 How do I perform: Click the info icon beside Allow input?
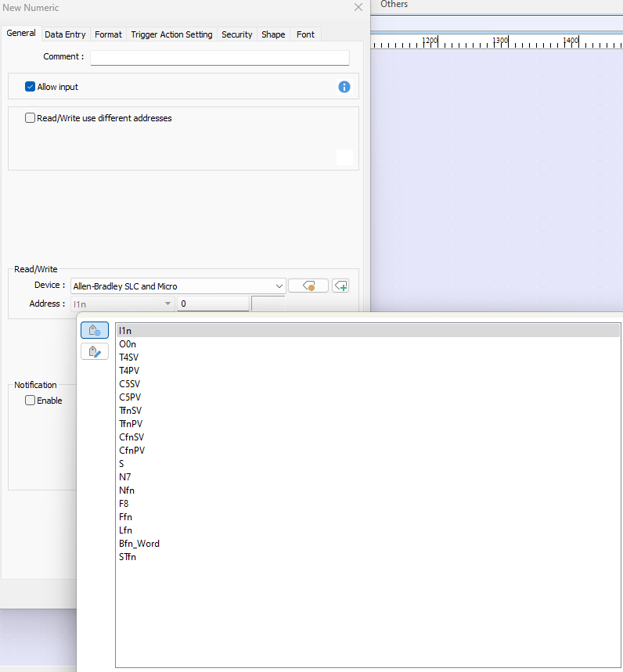coord(344,87)
